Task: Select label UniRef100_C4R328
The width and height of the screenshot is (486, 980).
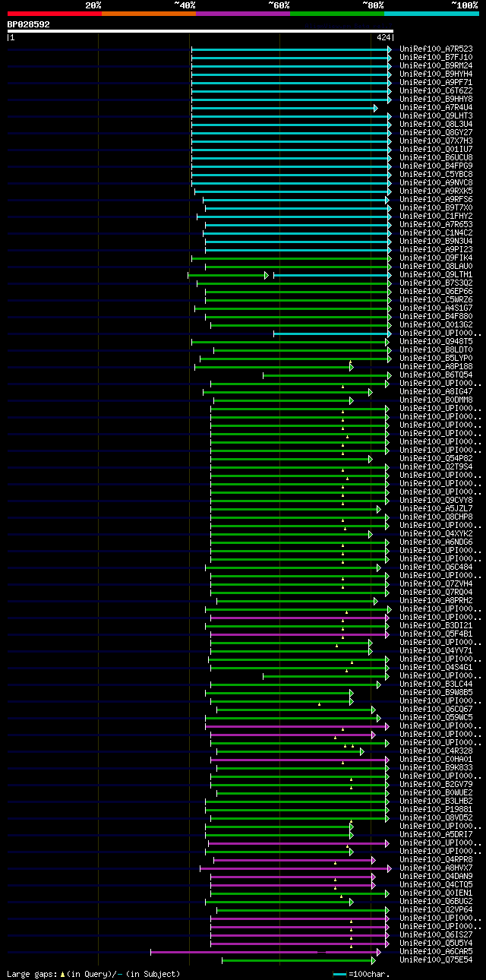Action: [x=436, y=751]
